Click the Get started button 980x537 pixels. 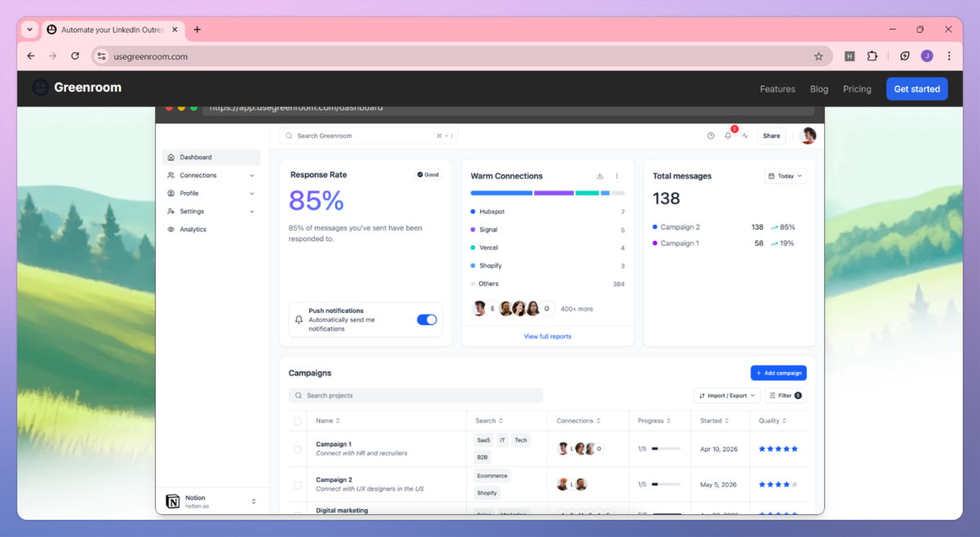(x=917, y=89)
